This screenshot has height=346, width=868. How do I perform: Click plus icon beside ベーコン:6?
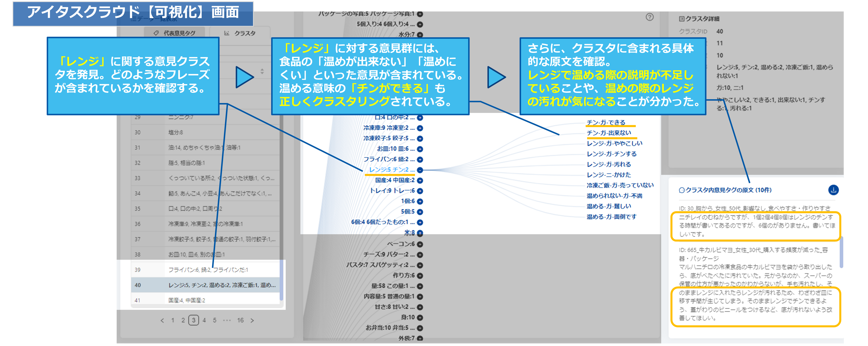pyautogui.click(x=420, y=244)
